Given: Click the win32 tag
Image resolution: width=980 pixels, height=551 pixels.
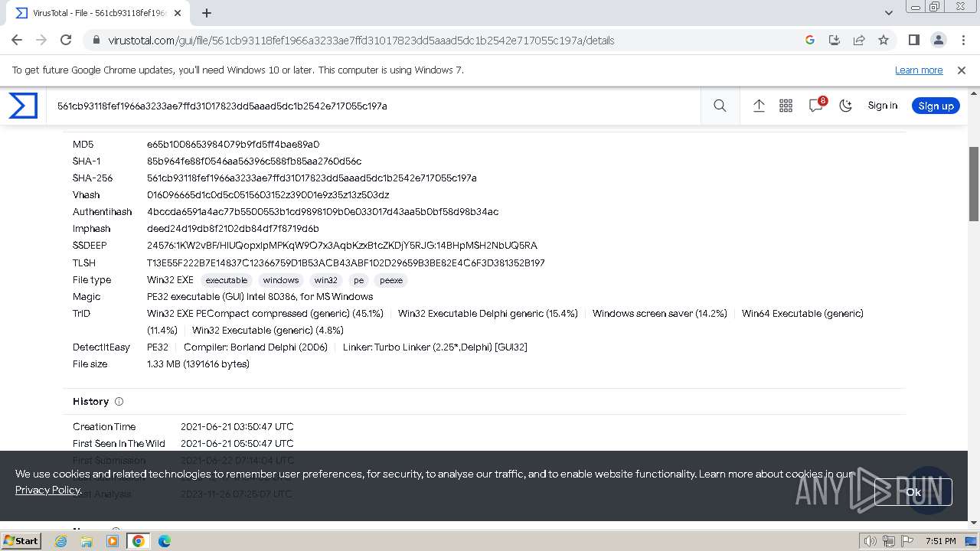Looking at the screenshot, I should point(325,280).
